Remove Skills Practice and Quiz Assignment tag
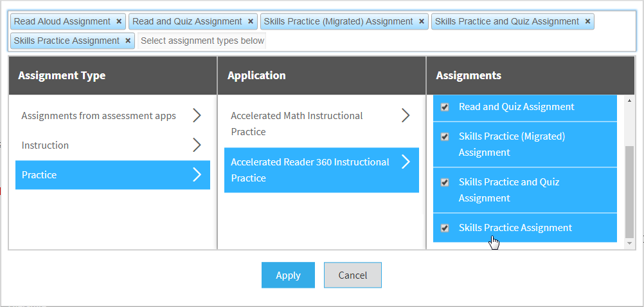 coord(587,21)
